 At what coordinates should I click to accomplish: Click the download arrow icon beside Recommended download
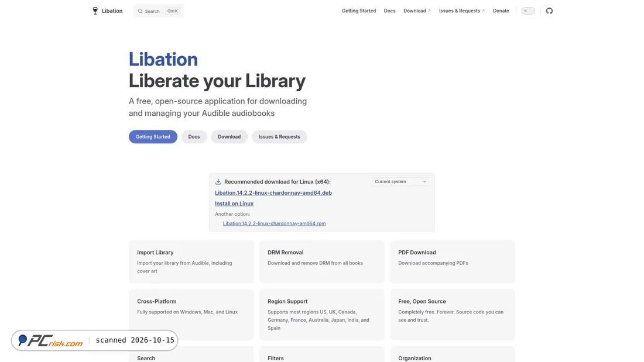coord(218,181)
